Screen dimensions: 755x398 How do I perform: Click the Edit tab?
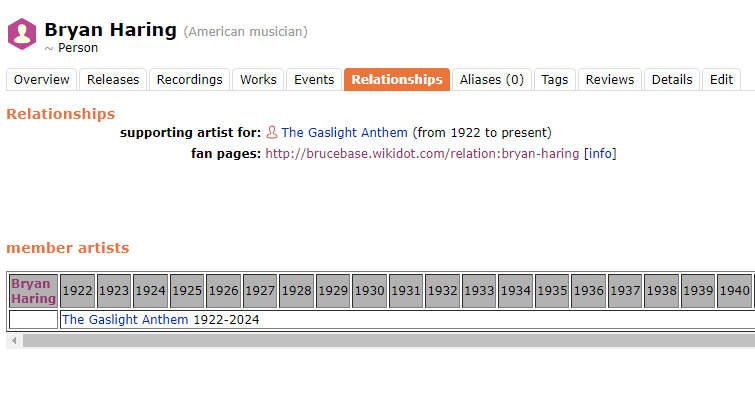coord(721,79)
